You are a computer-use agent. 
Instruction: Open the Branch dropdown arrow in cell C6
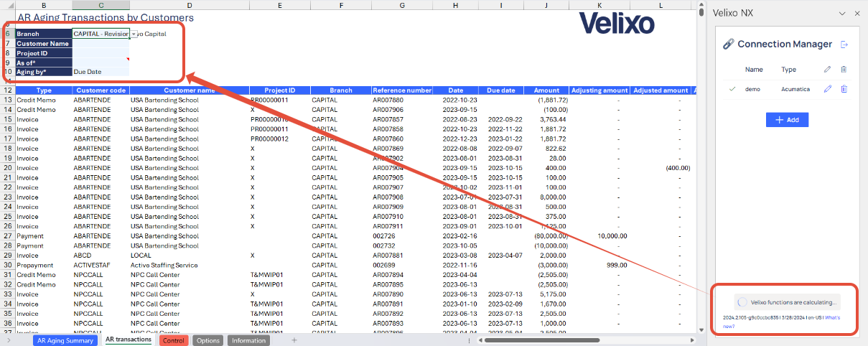tap(134, 34)
